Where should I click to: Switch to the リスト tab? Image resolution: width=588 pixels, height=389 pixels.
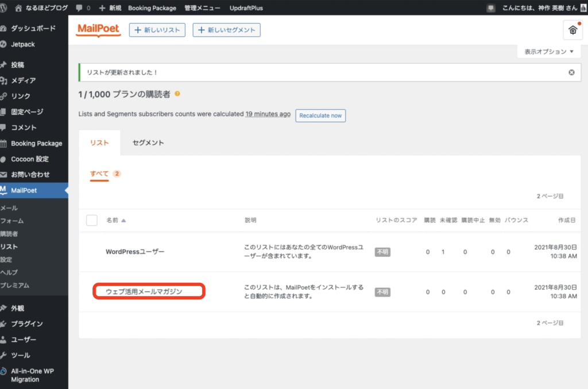pyautogui.click(x=99, y=142)
